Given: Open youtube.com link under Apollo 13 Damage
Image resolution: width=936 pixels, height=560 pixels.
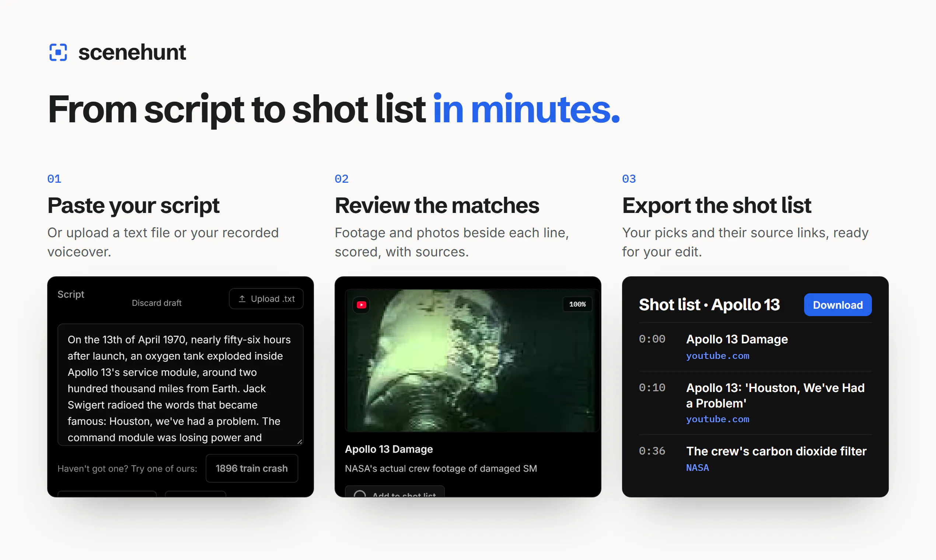Looking at the screenshot, I should (x=717, y=356).
